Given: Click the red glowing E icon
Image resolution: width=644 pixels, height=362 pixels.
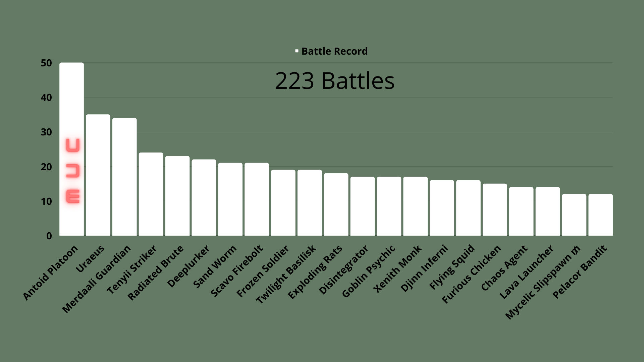Looking at the screenshot, I should (73, 196).
